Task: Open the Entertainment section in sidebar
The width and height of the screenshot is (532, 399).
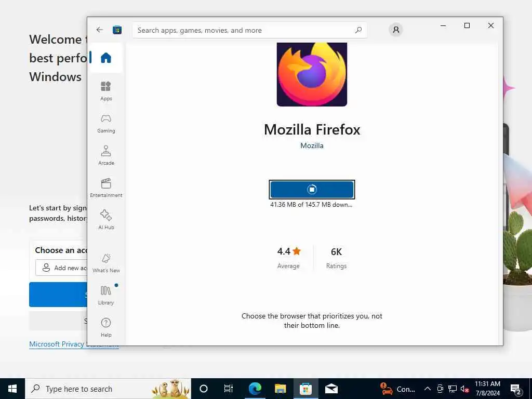Action: coord(106,188)
